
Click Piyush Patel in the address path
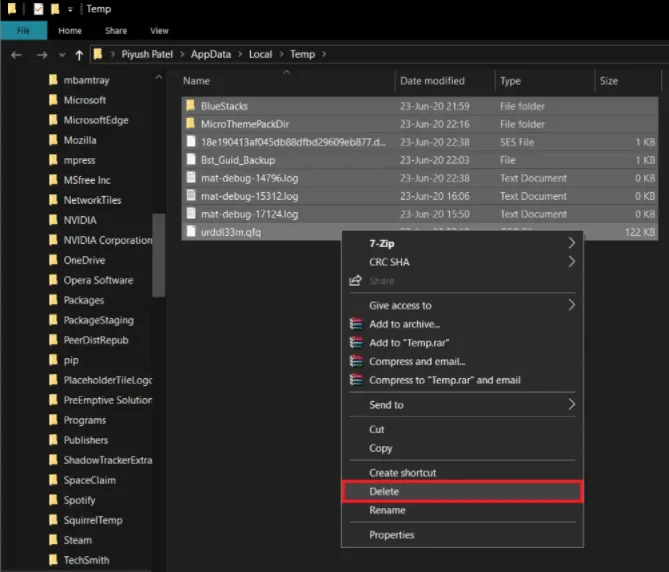147,54
